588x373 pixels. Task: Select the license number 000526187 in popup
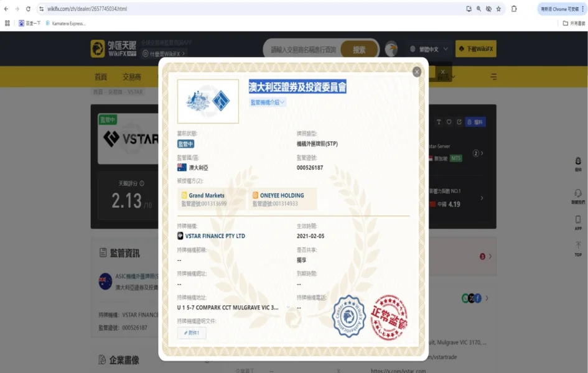310,168
